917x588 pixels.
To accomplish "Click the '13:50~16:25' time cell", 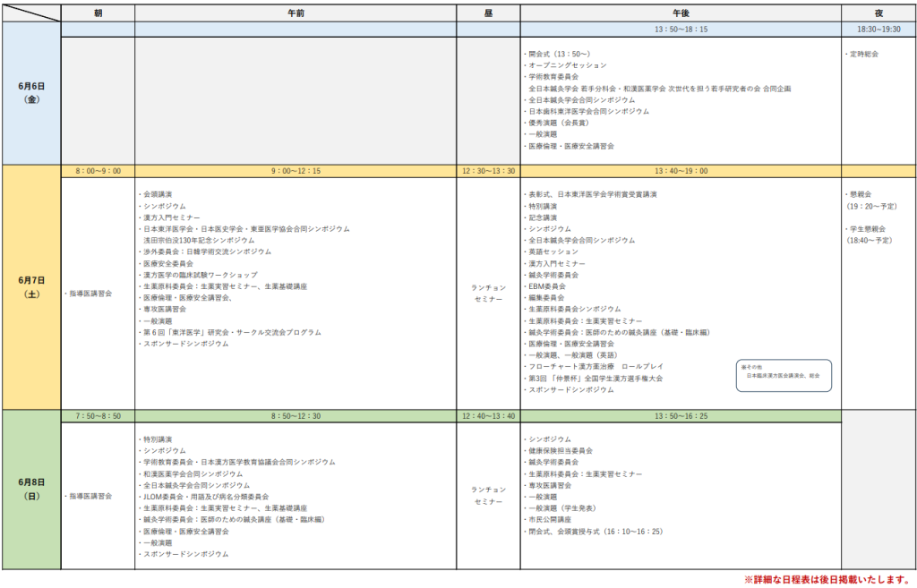I will [x=681, y=416].
